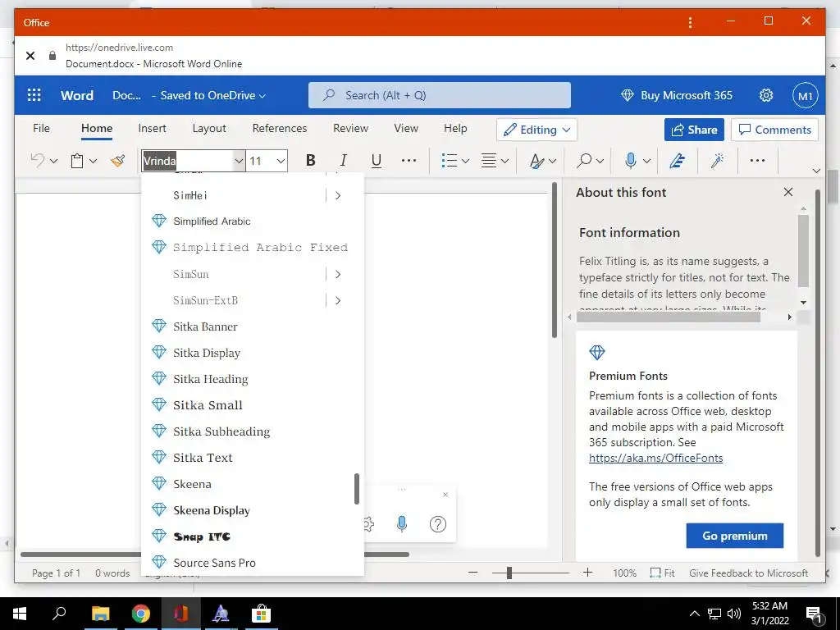This screenshot has width=840, height=630.
Task: Expand the font name dropdown arrow
Action: [x=239, y=161]
